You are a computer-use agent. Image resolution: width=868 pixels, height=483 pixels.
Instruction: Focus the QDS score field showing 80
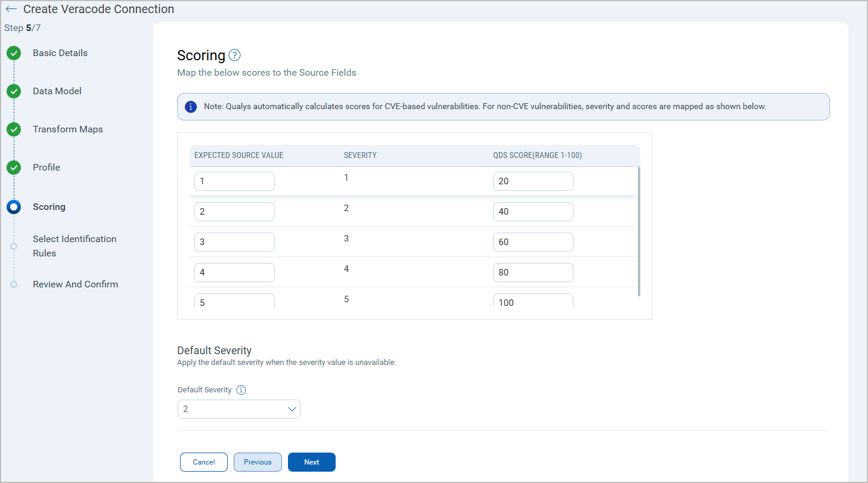(533, 273)
